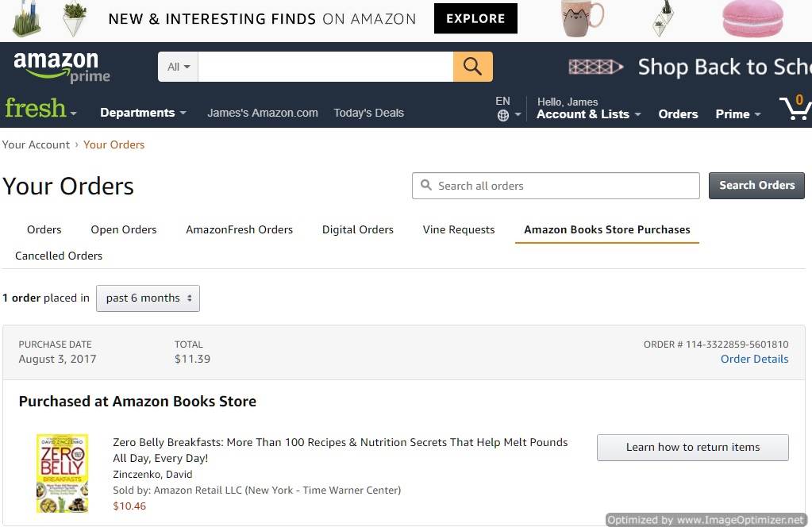Click the grass planter image in banner
Screen dimensions: 812x531
coord(26,18)
